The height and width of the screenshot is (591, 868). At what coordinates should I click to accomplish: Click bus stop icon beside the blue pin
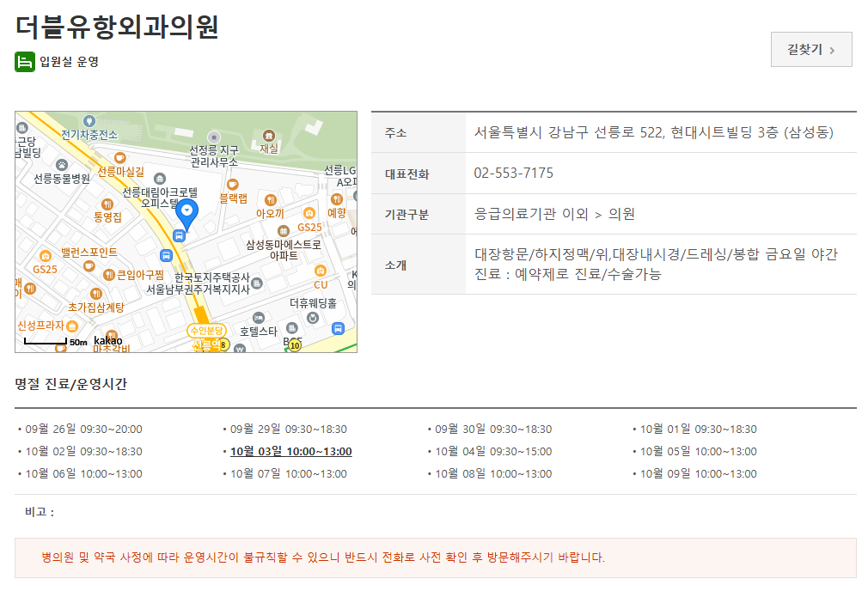(x=179, y=235)
